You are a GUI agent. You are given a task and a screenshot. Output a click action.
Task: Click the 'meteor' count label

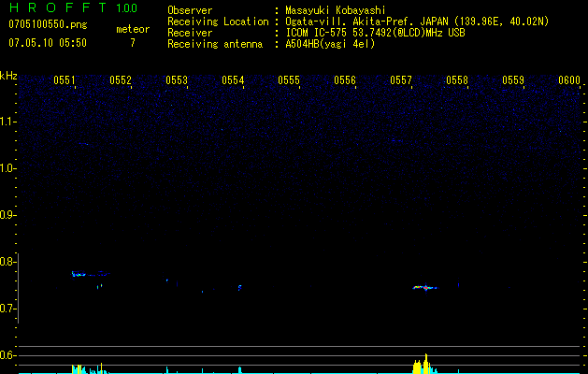[x=133, y=29]
